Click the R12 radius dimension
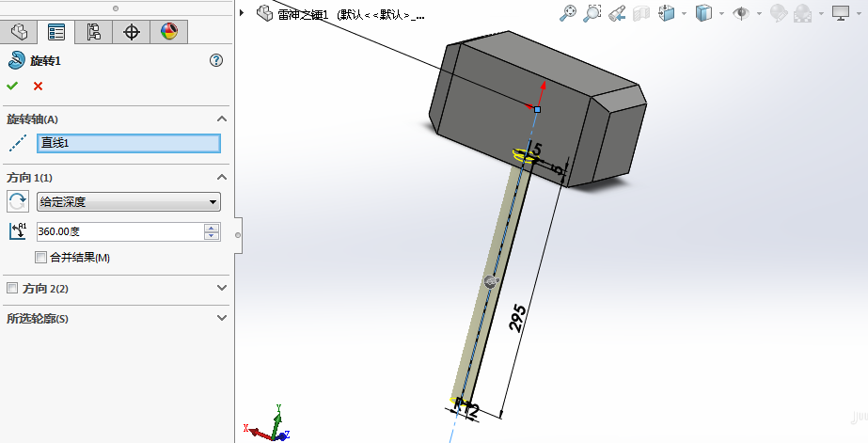 click(x=465, y=407)
